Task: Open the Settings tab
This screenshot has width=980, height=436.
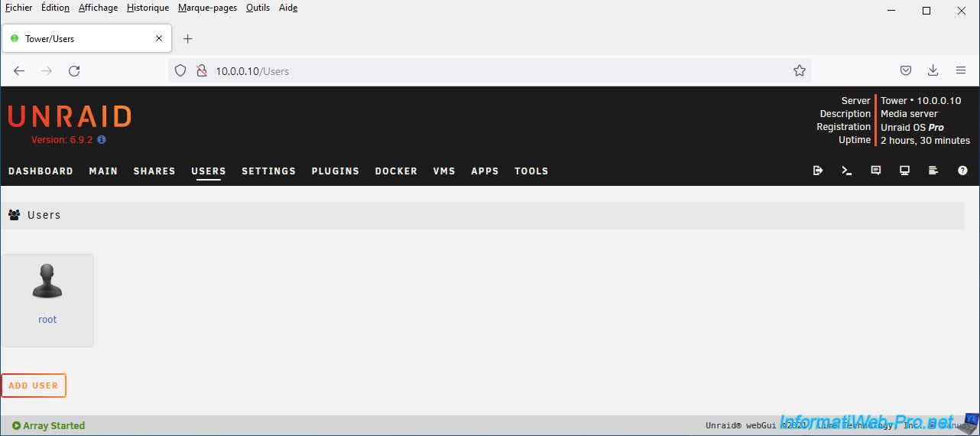Action: (268, 171)
